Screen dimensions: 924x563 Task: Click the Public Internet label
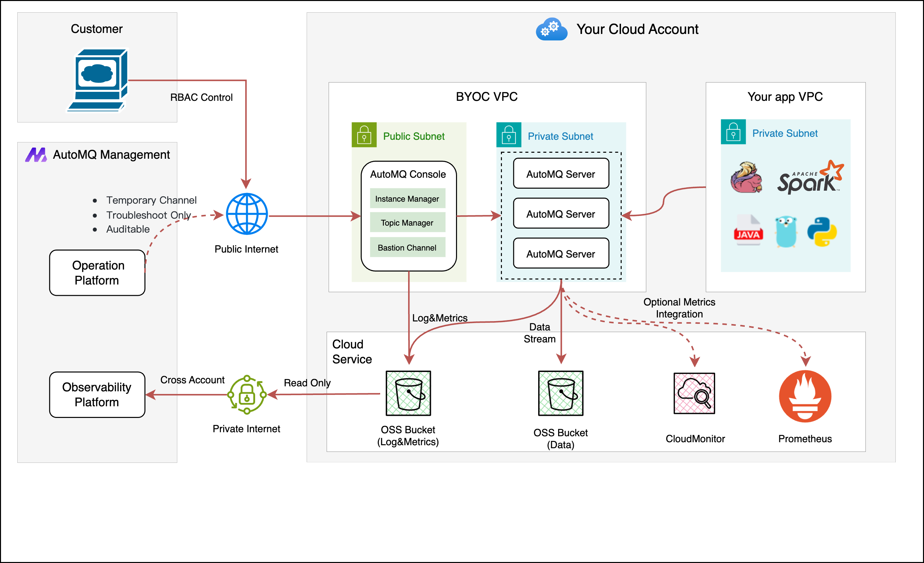[x=246, y=249]
